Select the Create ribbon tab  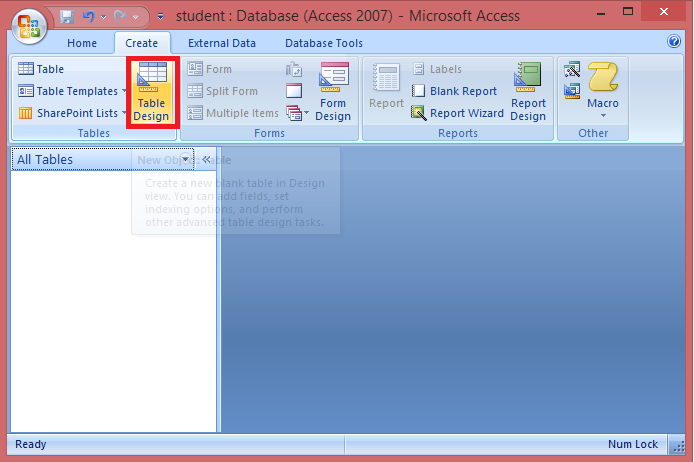(x=142, y=43)
